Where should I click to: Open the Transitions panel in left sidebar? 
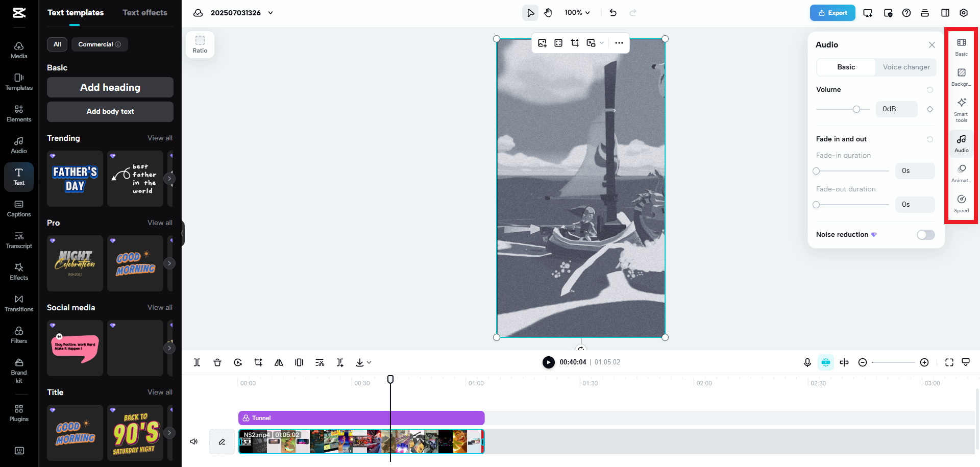pos(19,303)
